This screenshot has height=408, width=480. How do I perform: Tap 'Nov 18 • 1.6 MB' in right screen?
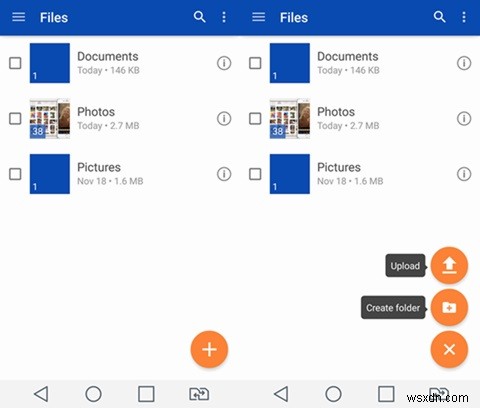click(x=350, y=181)
